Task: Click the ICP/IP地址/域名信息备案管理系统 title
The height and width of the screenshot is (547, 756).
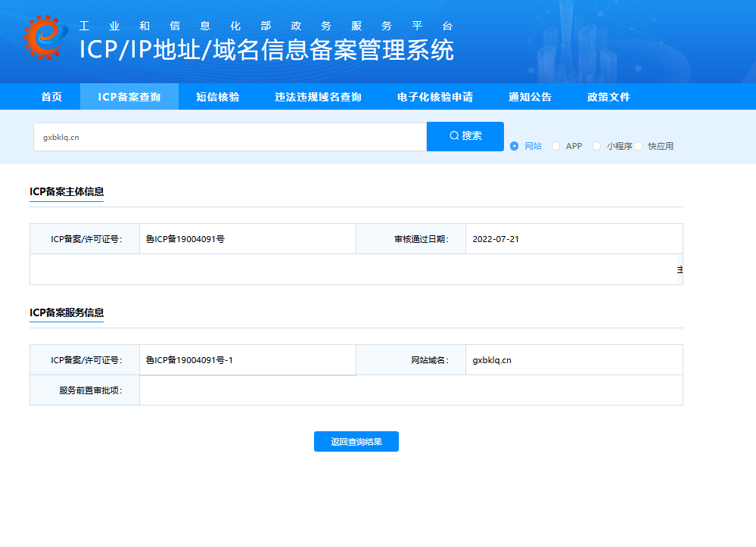Action: pos(266,50)
